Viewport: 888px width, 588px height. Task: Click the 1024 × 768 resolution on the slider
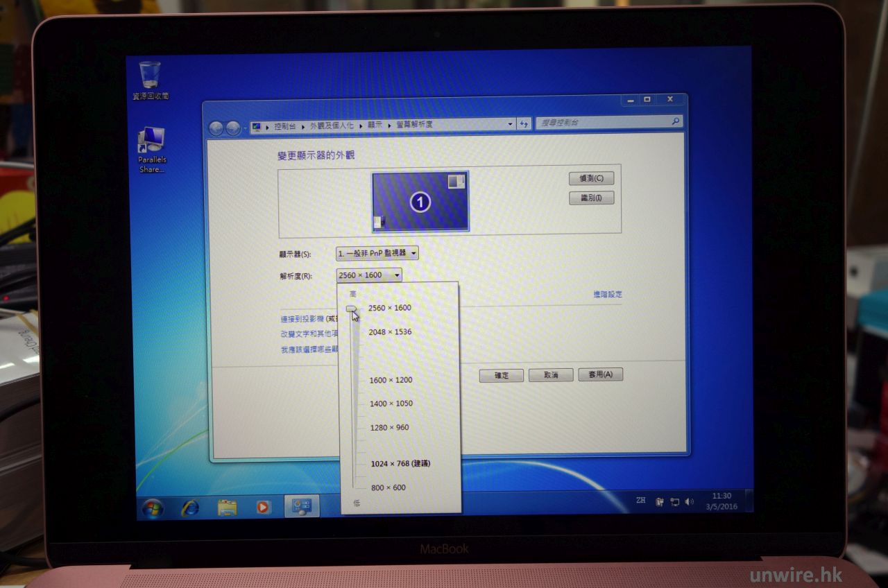(x=400, y=463)
